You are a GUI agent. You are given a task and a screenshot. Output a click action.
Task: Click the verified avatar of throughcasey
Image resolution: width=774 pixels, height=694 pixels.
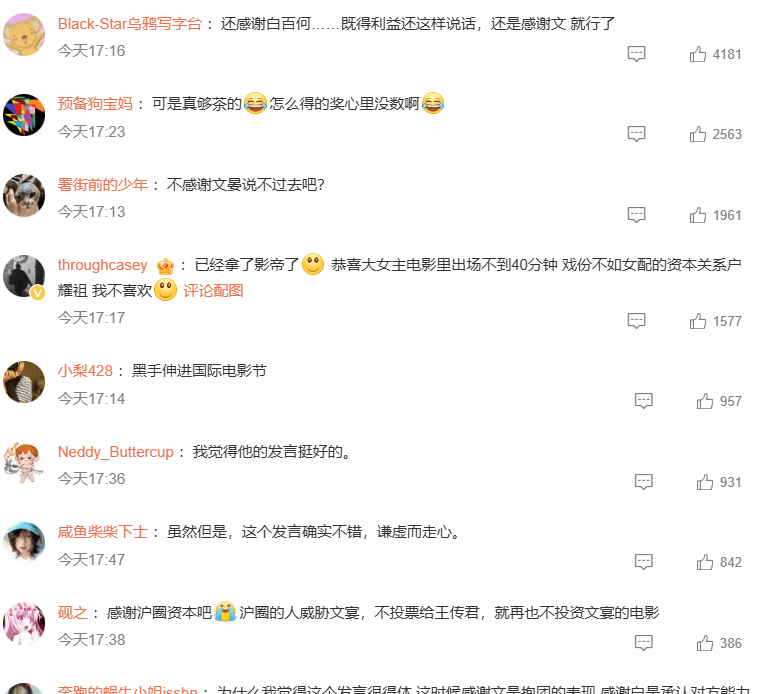[24, 276]
